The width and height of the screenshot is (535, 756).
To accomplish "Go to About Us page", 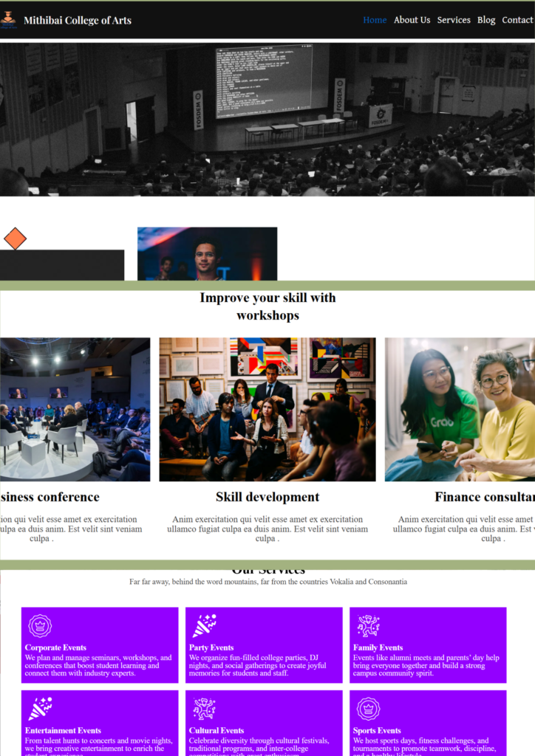I will click(412, 20).
